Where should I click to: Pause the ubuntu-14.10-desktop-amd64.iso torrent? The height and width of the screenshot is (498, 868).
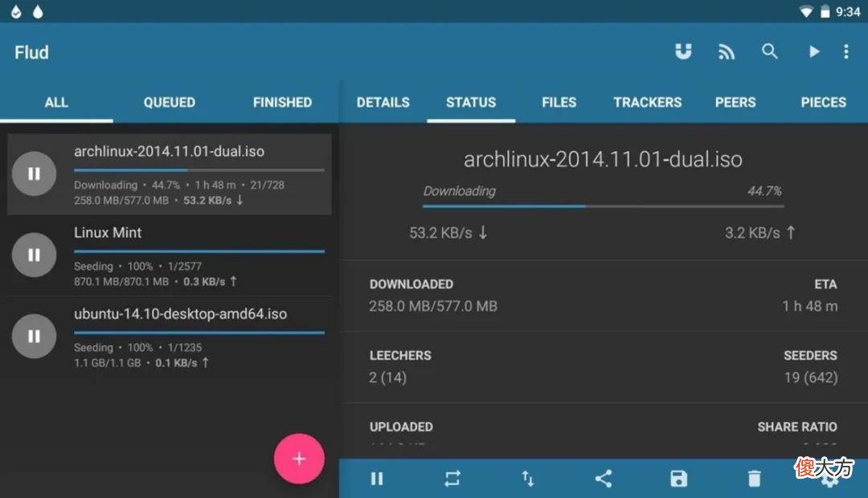point(35,337)
